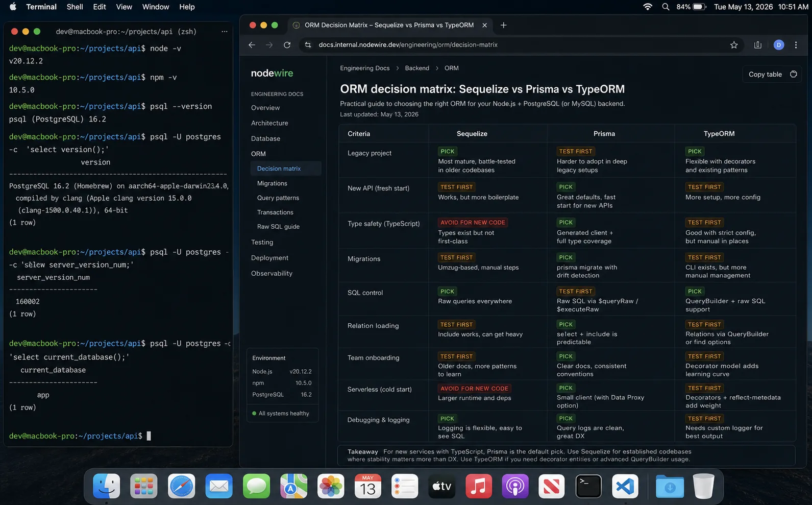812x505 pixels.
Task: Expand Observability in docs sidebar
Action: tap(272, 273)
